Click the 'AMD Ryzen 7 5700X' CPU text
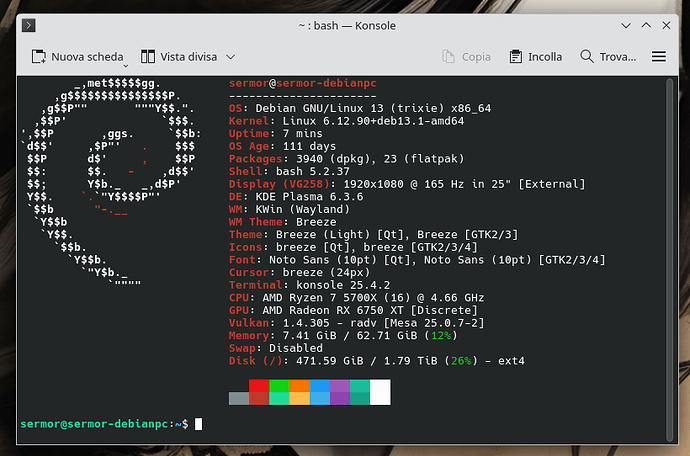Image resolution: width=690 pixels, height=456 pixels. [319, 298]
